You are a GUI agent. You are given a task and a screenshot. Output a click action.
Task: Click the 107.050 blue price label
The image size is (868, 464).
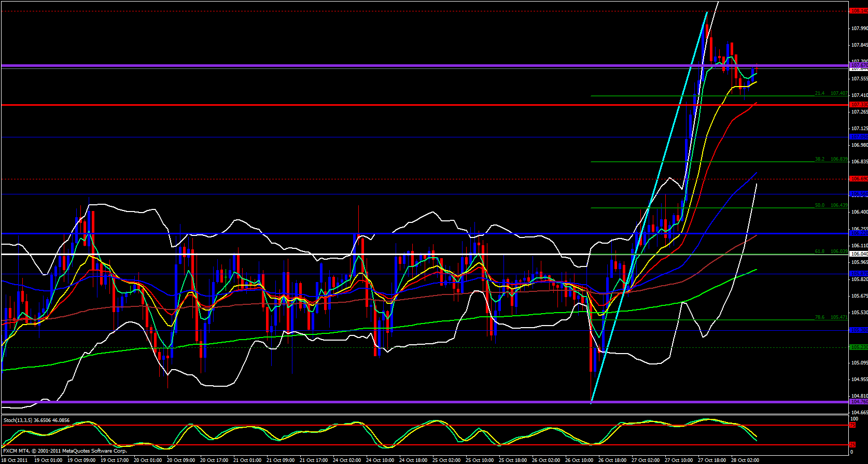[858, 137]
